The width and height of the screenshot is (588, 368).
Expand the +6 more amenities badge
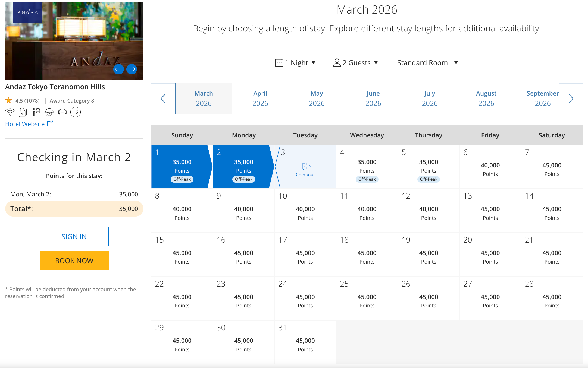tap(75, 112)
